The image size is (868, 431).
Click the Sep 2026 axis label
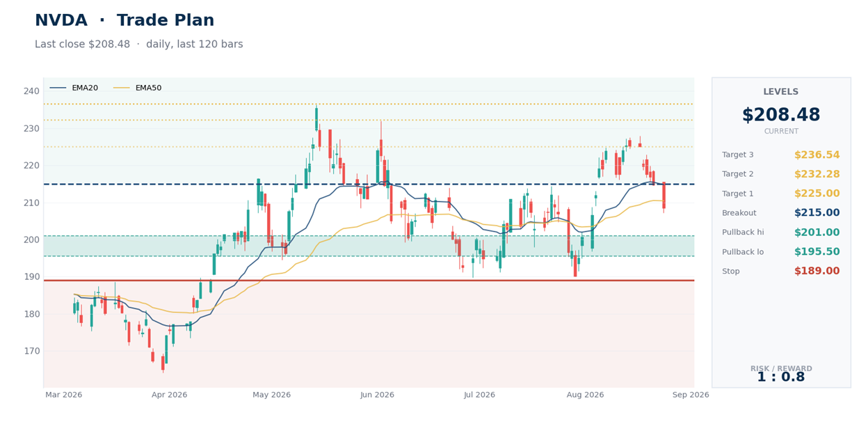point(691,395)
